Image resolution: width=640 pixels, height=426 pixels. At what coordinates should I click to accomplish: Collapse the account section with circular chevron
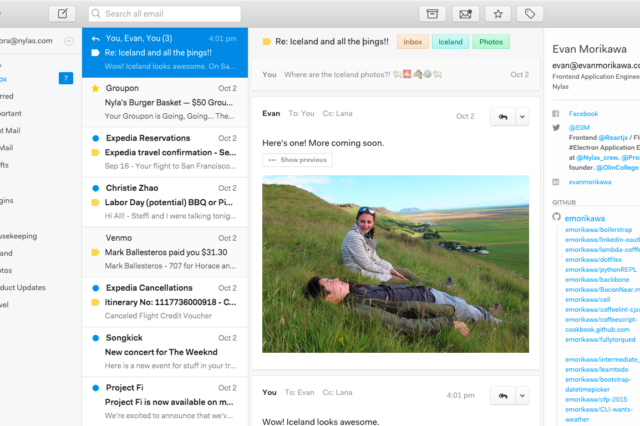tap(68, 41)
